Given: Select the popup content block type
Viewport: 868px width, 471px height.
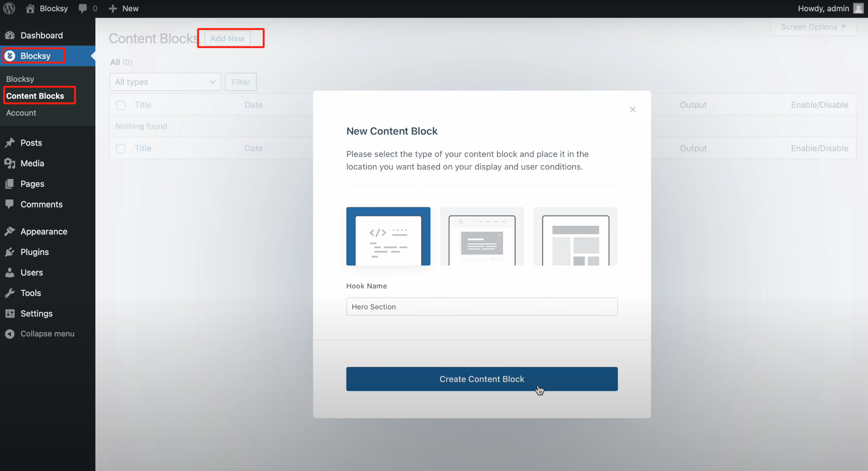Looking at the screenshot, I should click(482, 236).
